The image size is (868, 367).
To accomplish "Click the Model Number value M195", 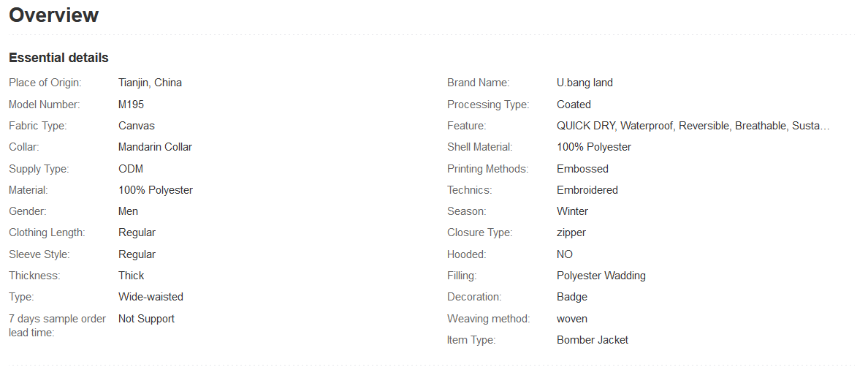I will coord(132,105).
